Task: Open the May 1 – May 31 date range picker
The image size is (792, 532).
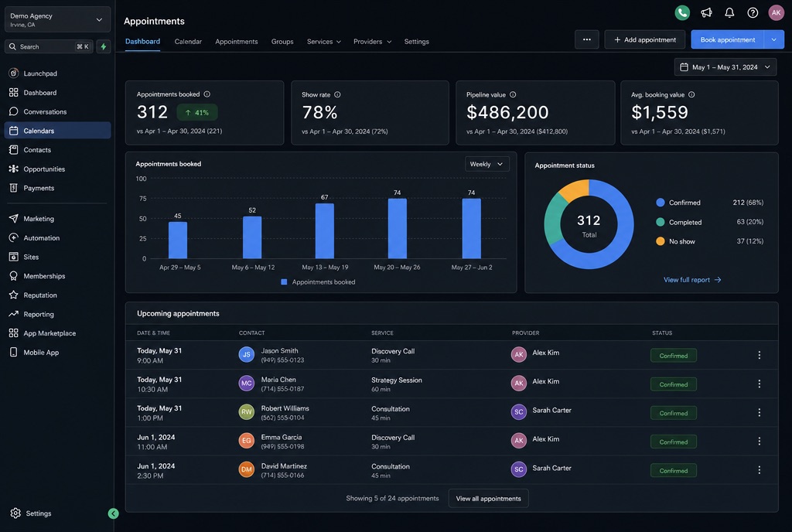Action: 725,67
